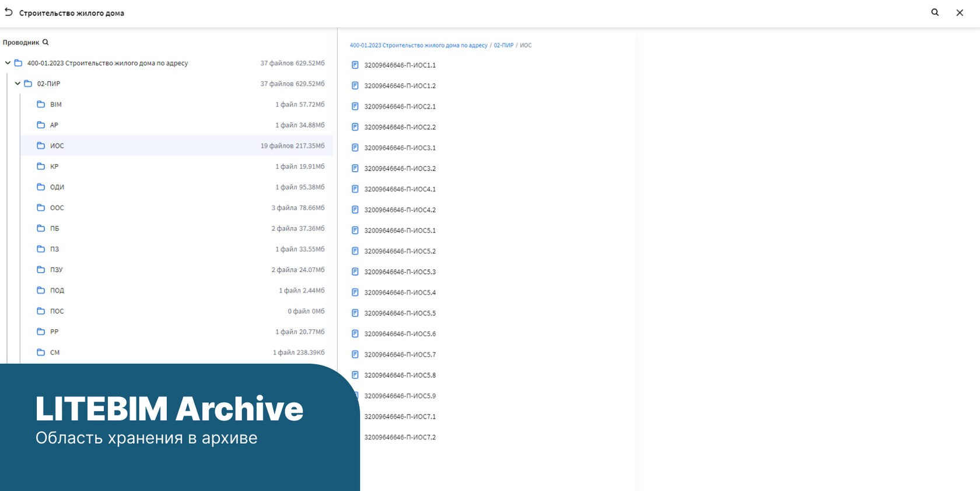Click the ПОС folder icon
Image resolution: width=980 pixels, height=491 pixels.
coord(41,311)
